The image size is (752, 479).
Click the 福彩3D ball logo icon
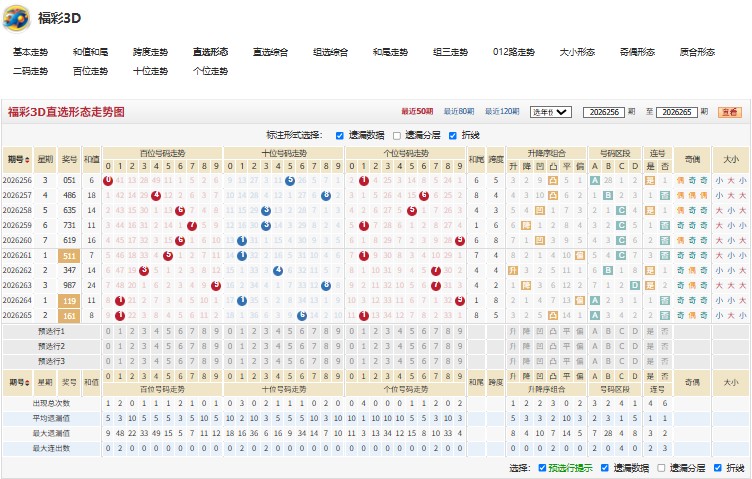(16, 18)
